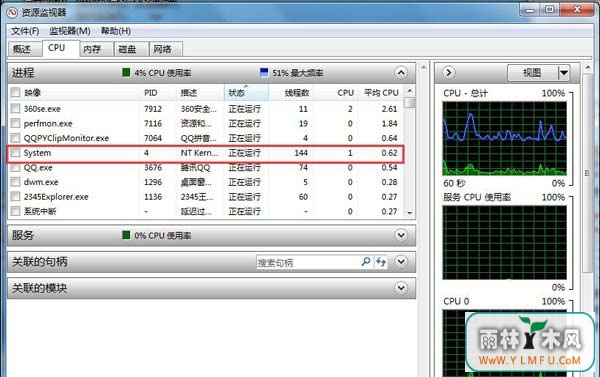
Task: Toggle the select-all 映像 header checkbox
Action: coord(15,92)
